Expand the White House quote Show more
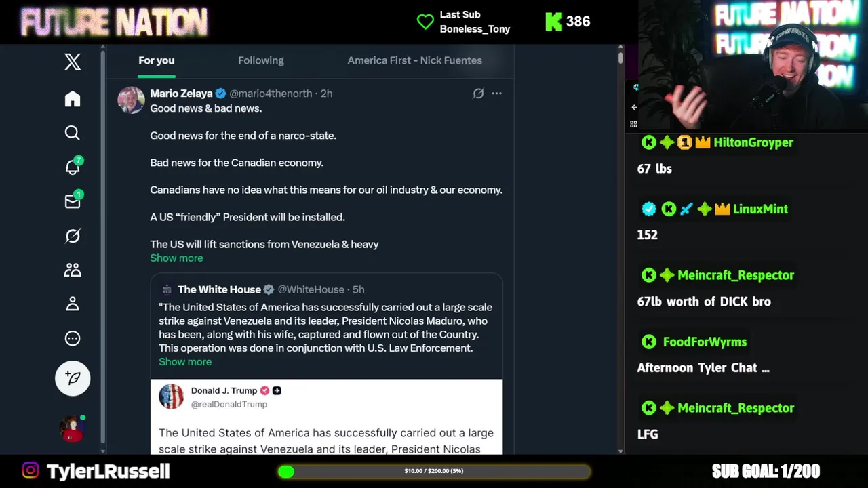The width and height of the screenshot is (868, 488). click(185, 361)
